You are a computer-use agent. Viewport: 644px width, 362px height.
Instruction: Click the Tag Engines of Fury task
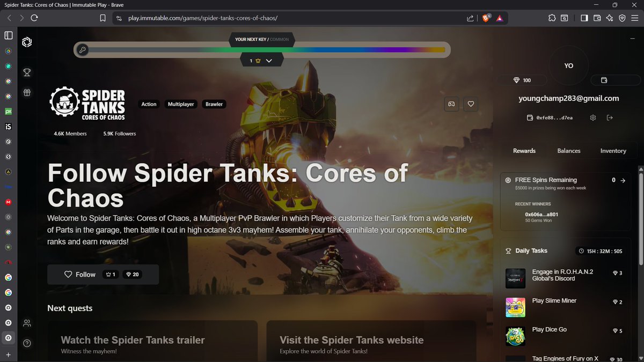566,358
